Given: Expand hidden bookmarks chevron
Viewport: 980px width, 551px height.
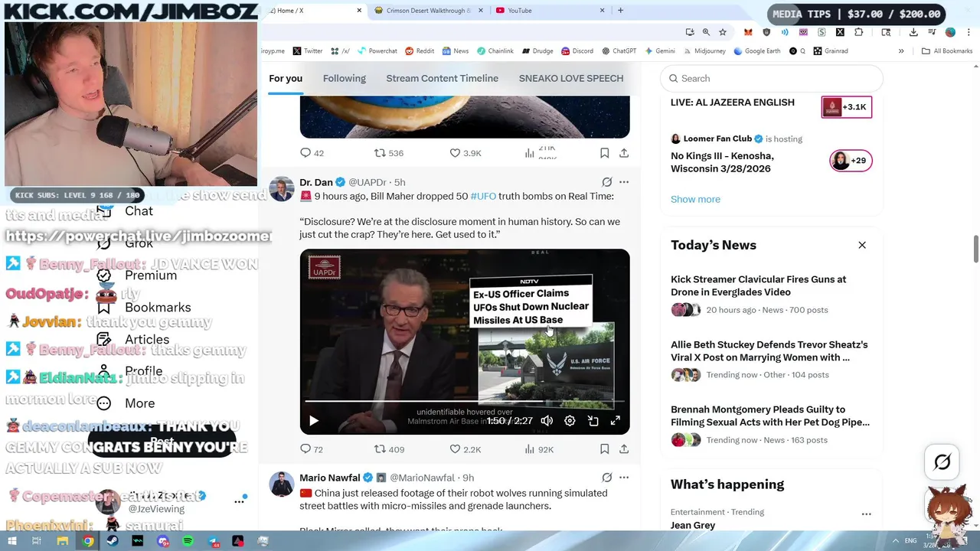Looking at the screenshot, I should [x=901, y=51].
